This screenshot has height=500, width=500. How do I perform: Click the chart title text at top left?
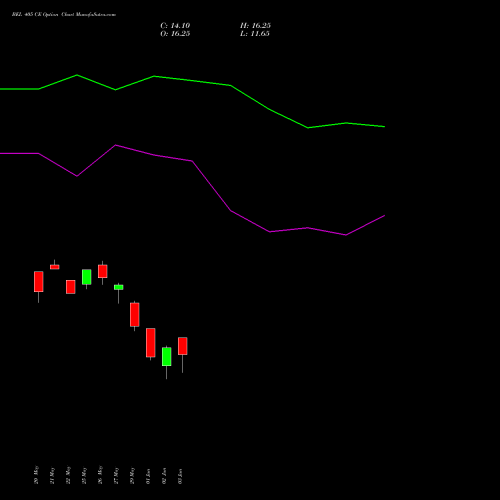click(x=64, y=15)
